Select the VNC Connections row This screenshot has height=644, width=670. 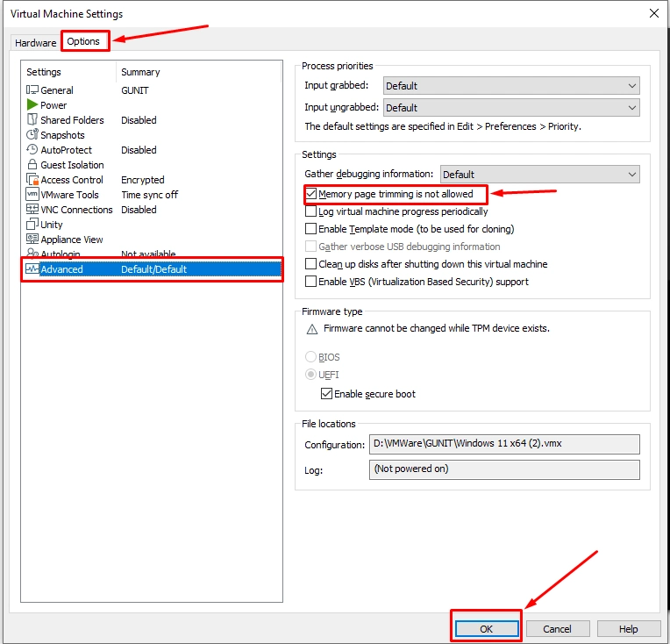[152, 210]
